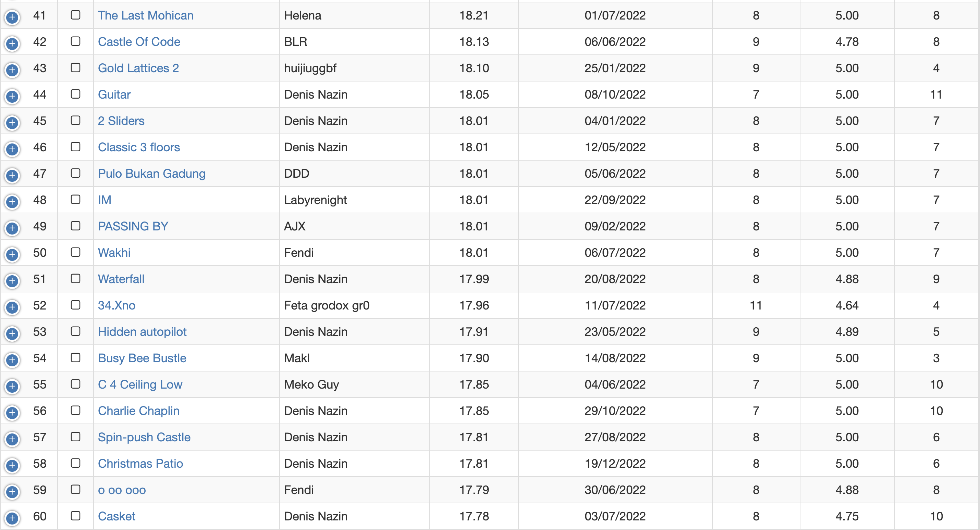Expand details for row 47 Pulo Bukan Gadung
This screenshot has height=530, width=980.
pos(12,175)
